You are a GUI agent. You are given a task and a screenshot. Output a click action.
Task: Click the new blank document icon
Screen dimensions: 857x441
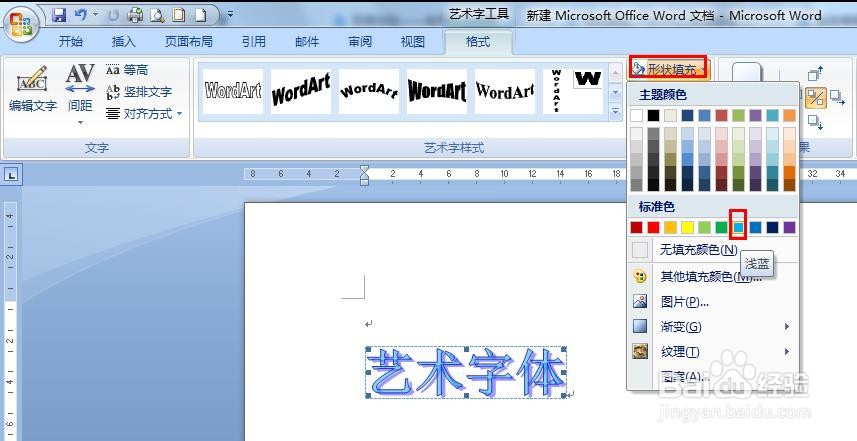[201, 15]
